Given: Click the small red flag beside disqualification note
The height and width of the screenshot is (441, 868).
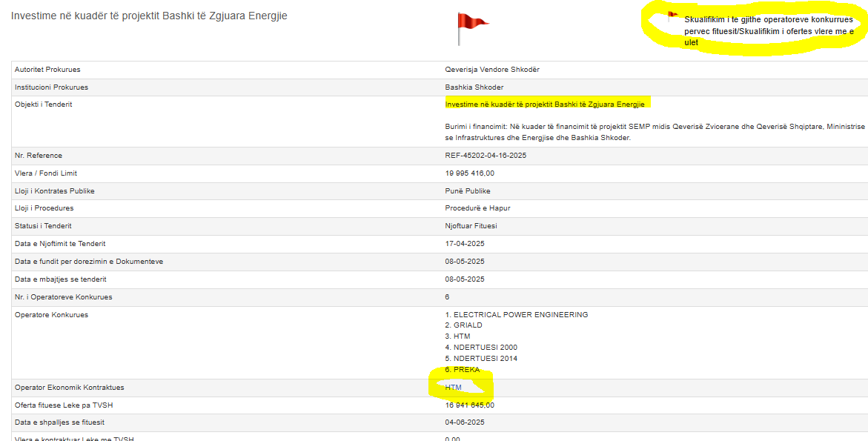Looking at the screenshot, I should click(672, 15).
